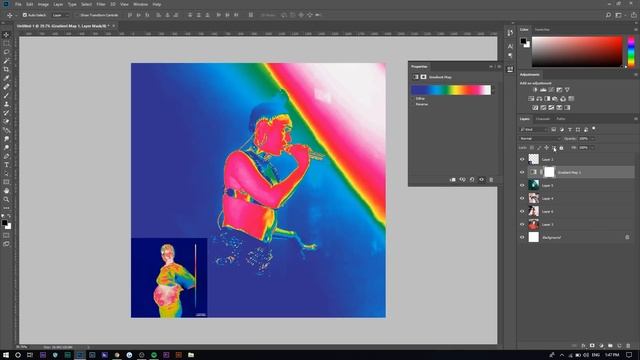The height and width of the screenshot is (360, 640).
Task: Delete layer using Layers panel trash icon
Action: coord(628,346)
